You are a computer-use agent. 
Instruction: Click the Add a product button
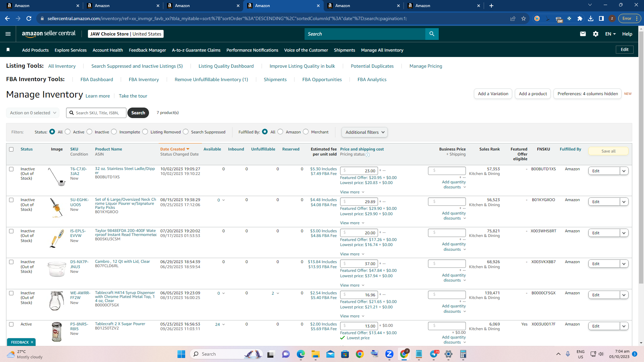[533, 94]
